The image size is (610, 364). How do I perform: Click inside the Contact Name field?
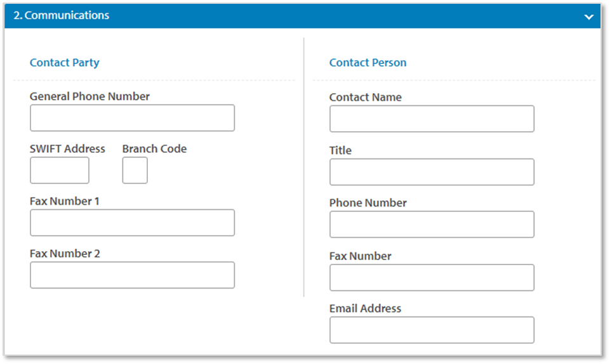pos(432,119)
